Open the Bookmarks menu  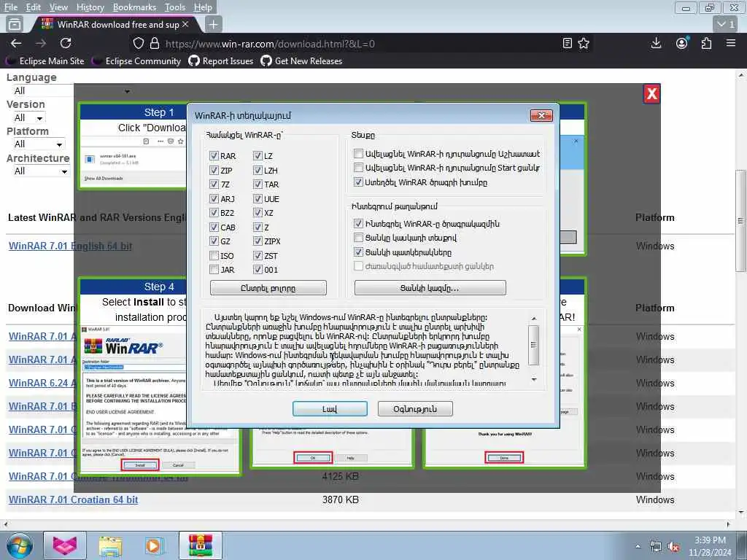(x=134, y=7)
